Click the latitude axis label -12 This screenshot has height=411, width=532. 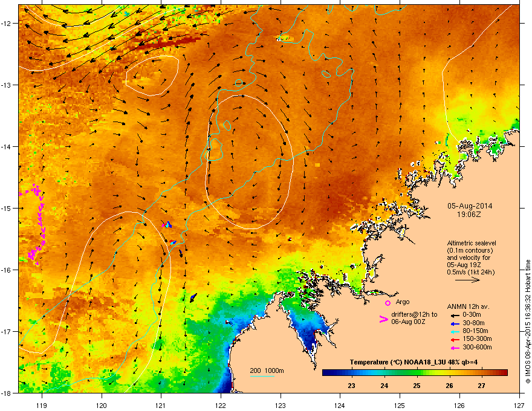click(7, 23)
